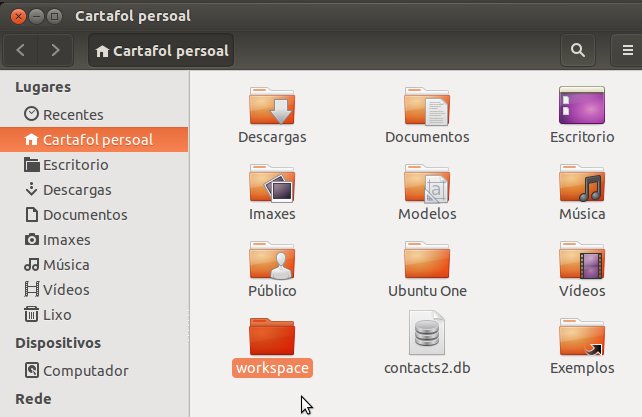Open the Música folder with note icon
Viewport: 642px width, 417px height.
point(582,183)
